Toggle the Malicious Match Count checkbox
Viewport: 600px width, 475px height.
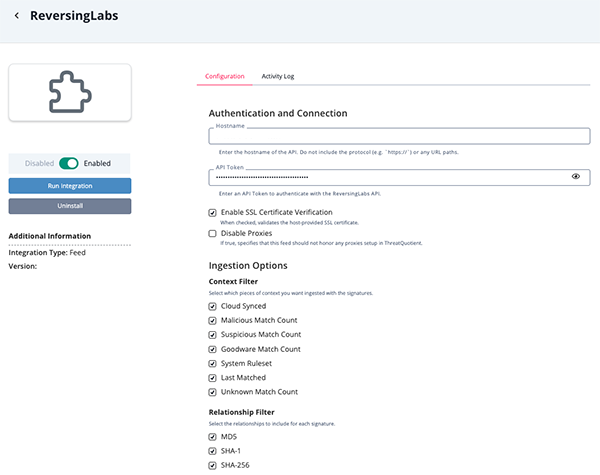(x=212, y=321)
